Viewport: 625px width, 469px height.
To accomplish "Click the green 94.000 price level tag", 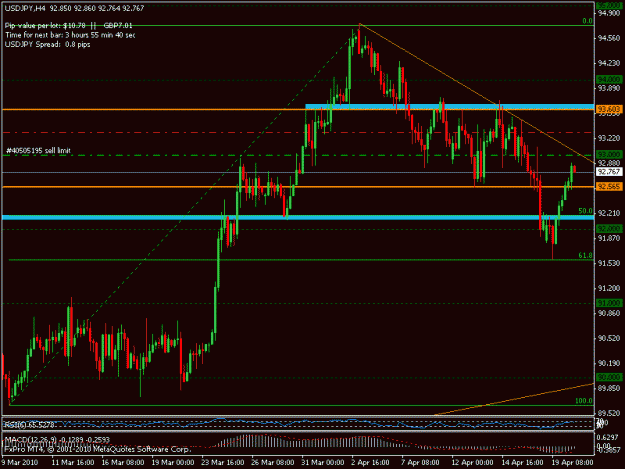I will point(609,79).
